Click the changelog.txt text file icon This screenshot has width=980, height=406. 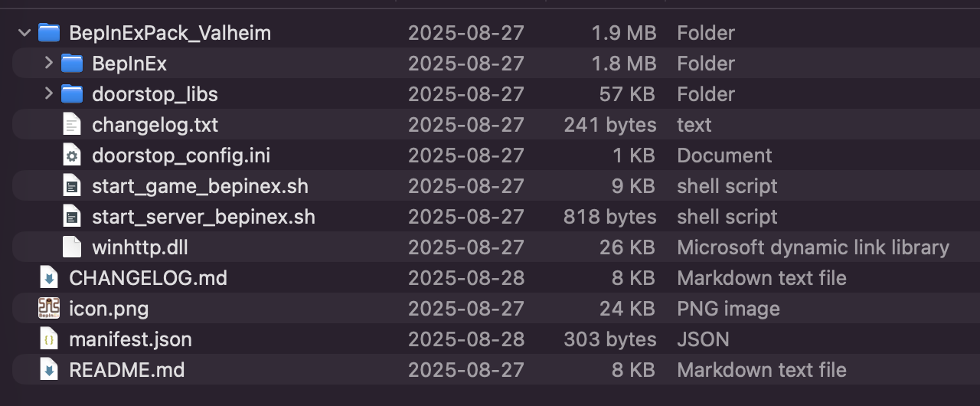pyautogui.click(x=71, y=125)
